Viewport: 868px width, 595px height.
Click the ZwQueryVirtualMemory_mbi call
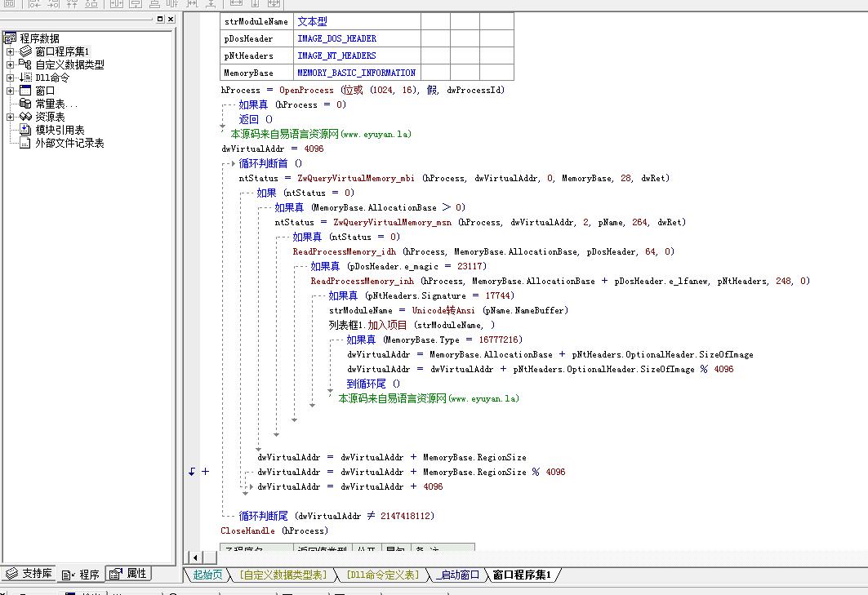[x=356, y=178]
